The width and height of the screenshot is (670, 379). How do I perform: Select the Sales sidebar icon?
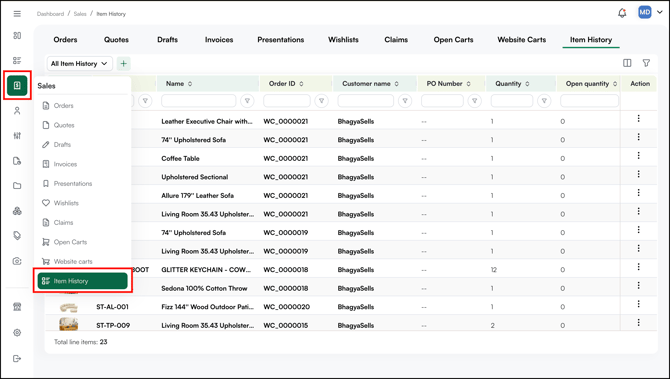click(x=17, y=85)
